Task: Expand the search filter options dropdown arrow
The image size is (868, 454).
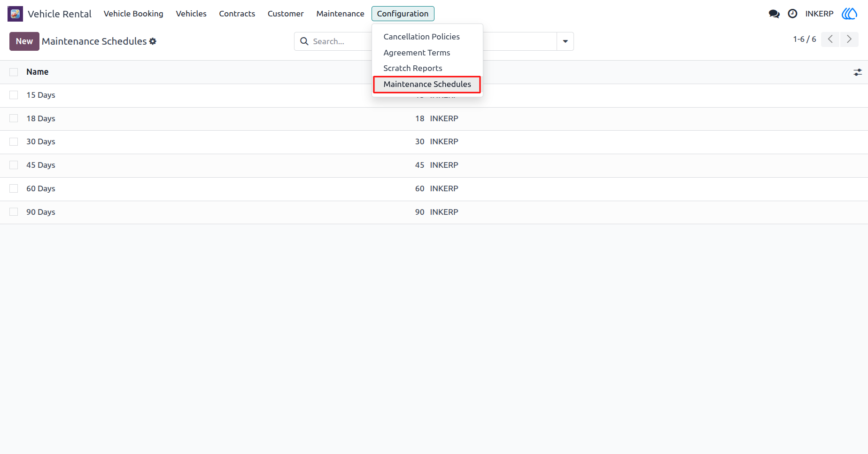Action: coord(565,41)
